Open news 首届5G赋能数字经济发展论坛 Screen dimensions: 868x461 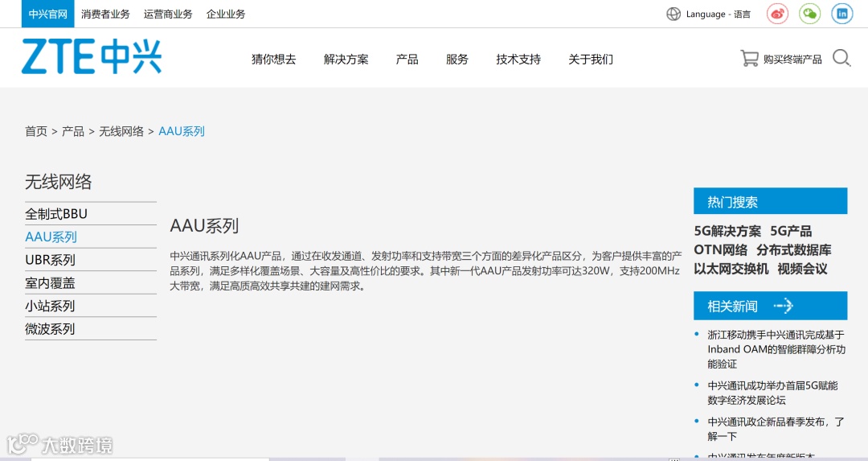tap(773, 393)
